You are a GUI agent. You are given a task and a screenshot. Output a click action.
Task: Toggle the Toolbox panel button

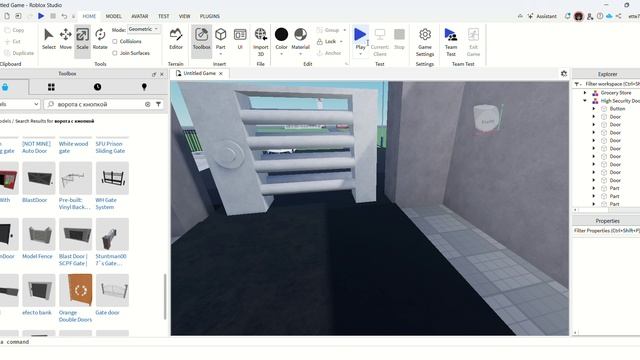(x=201, y=39)
